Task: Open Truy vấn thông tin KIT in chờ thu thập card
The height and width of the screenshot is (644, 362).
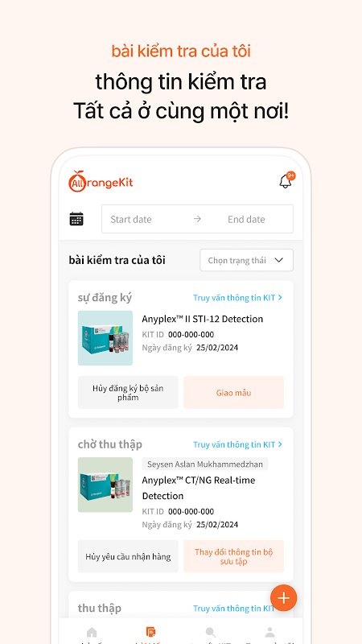Action: 237,444
